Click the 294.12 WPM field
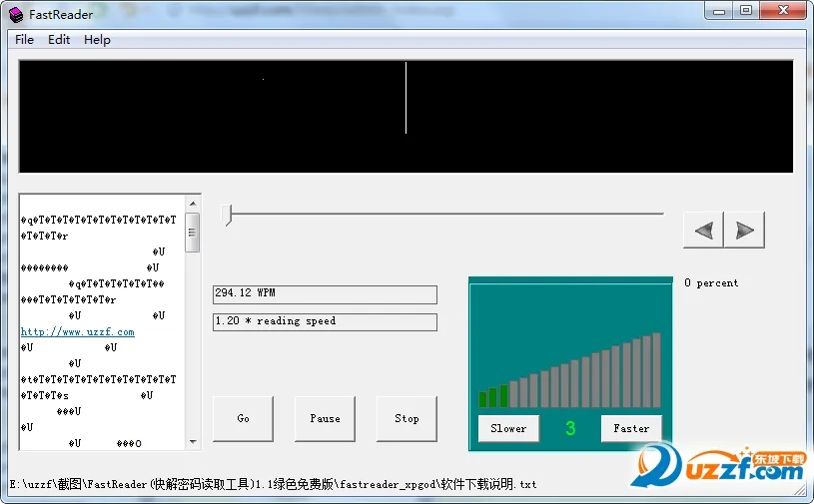The image size is (814, 504). coord(325,294)
